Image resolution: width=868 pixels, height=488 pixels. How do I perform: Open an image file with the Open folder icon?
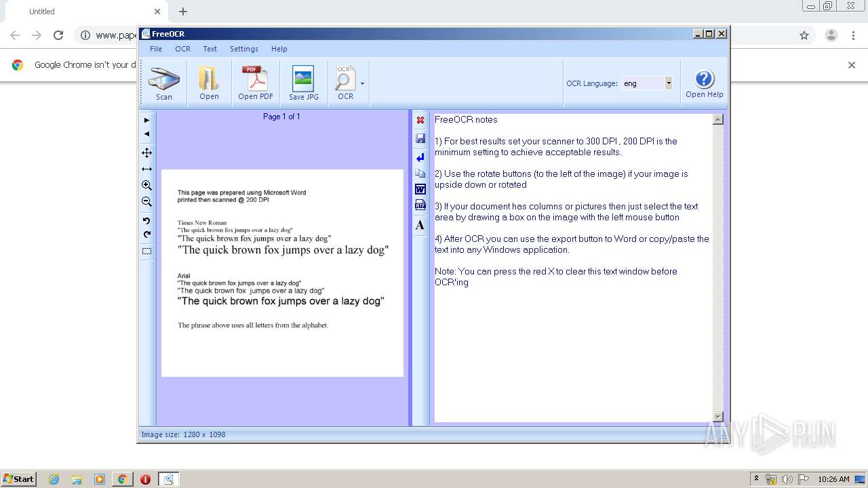pos(209,83)
